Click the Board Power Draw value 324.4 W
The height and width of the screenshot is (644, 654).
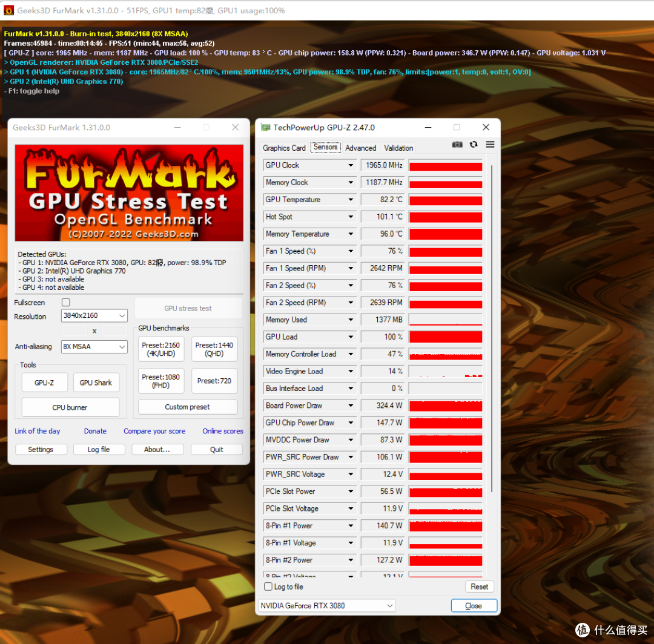[x=382, y=406]
